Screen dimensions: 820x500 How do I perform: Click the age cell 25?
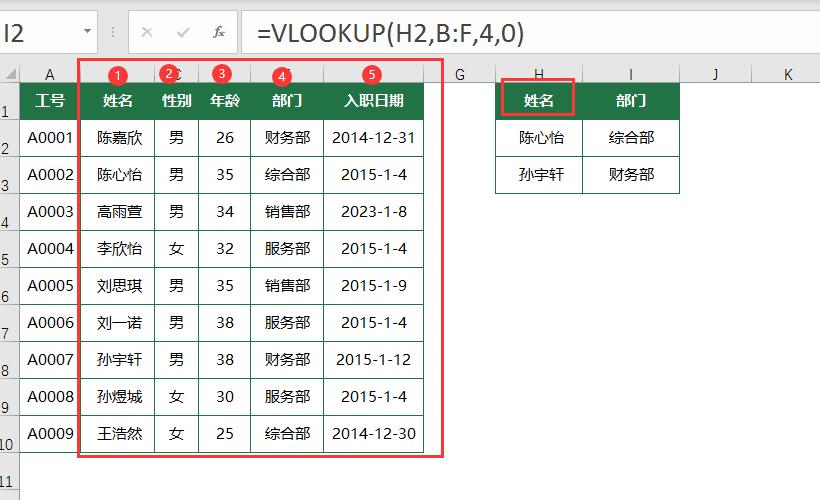click(x=225, y=434)
